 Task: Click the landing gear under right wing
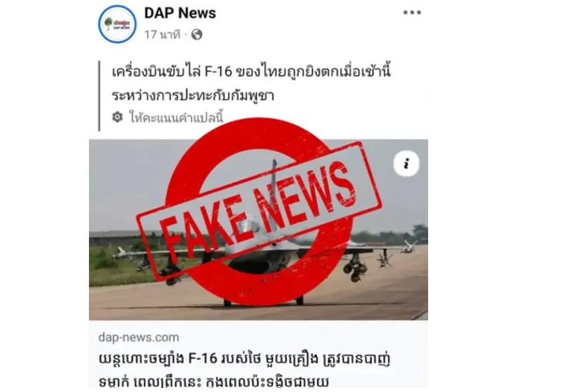tap(355, 268)
